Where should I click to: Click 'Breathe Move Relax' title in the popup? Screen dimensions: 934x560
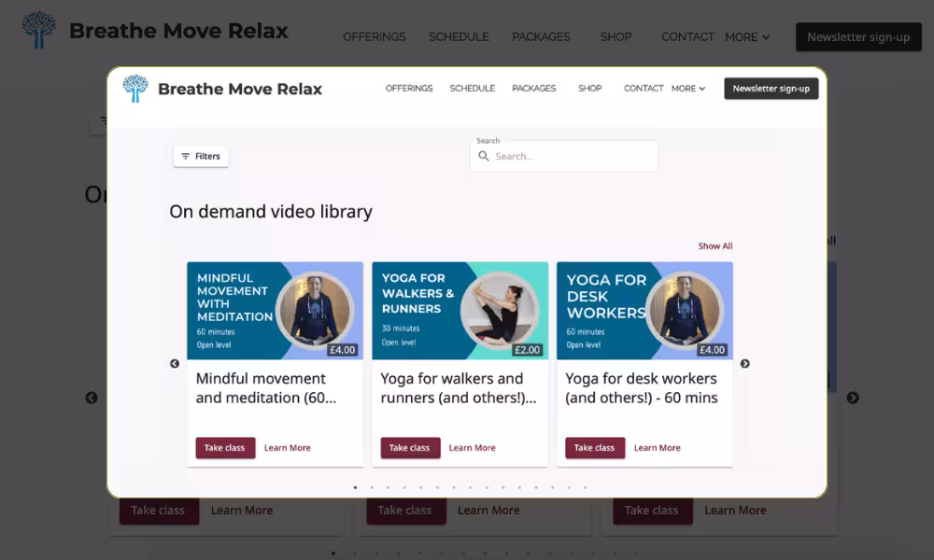tap(240, 89)
